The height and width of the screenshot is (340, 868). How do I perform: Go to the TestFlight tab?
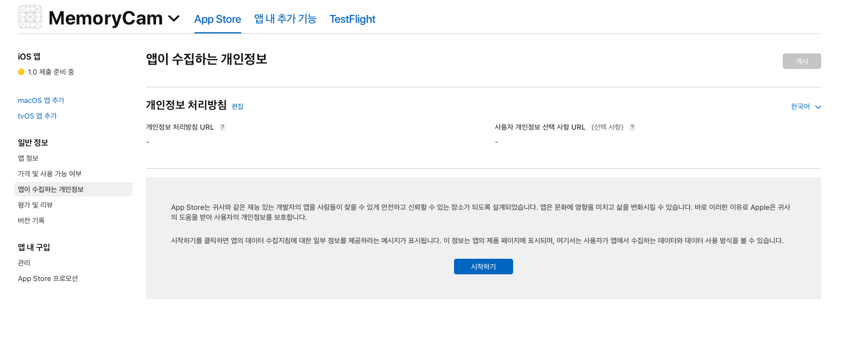point(353,19)
